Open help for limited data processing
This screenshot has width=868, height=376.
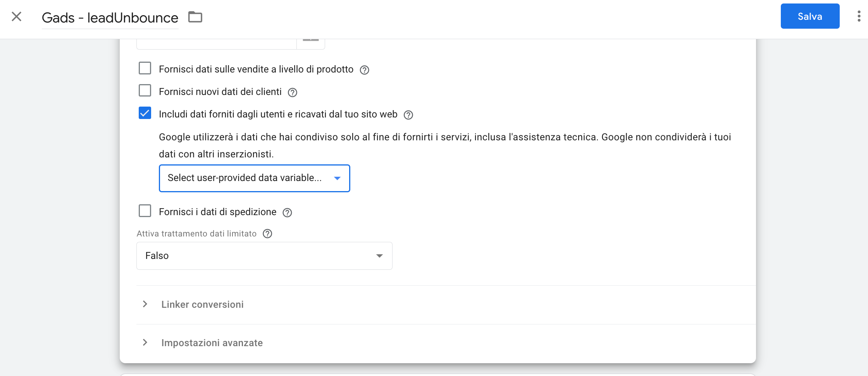[x=267, y=234]
